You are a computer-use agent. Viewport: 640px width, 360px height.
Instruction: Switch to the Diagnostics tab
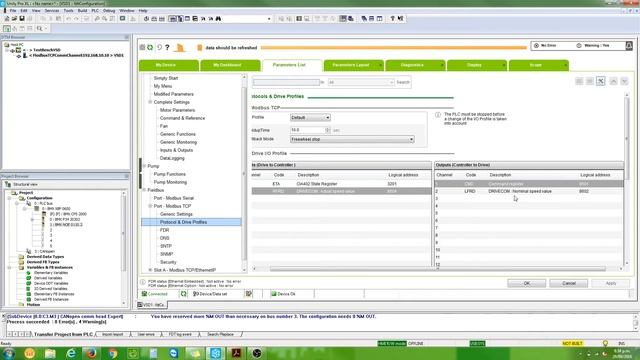coord(415,65)
